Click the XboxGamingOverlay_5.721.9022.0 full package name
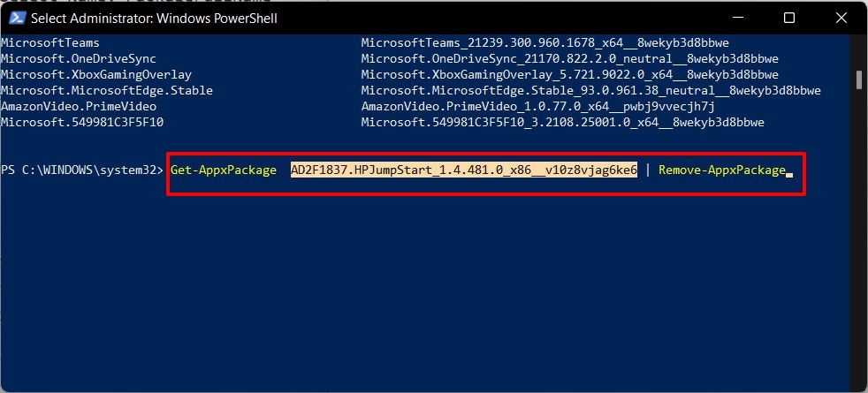Screen dimensions: 868x393 pos(570,74)
